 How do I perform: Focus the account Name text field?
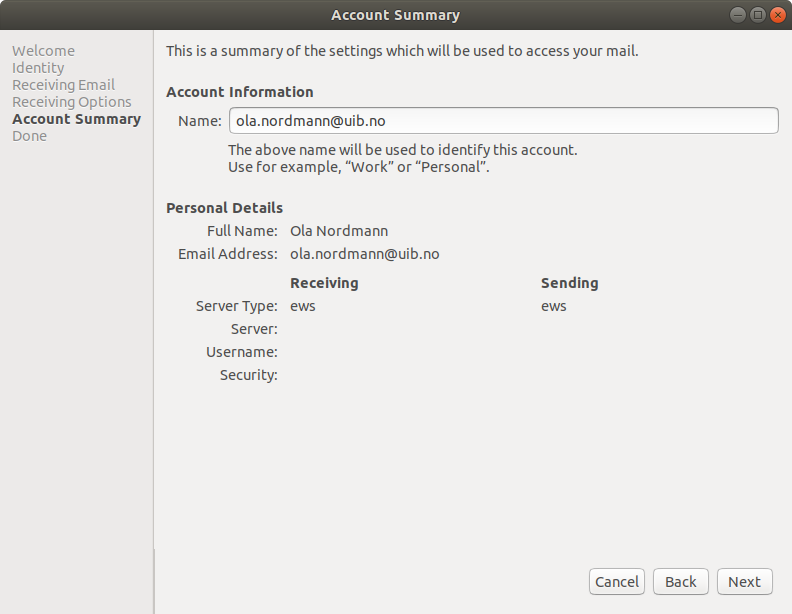point(503,121)
